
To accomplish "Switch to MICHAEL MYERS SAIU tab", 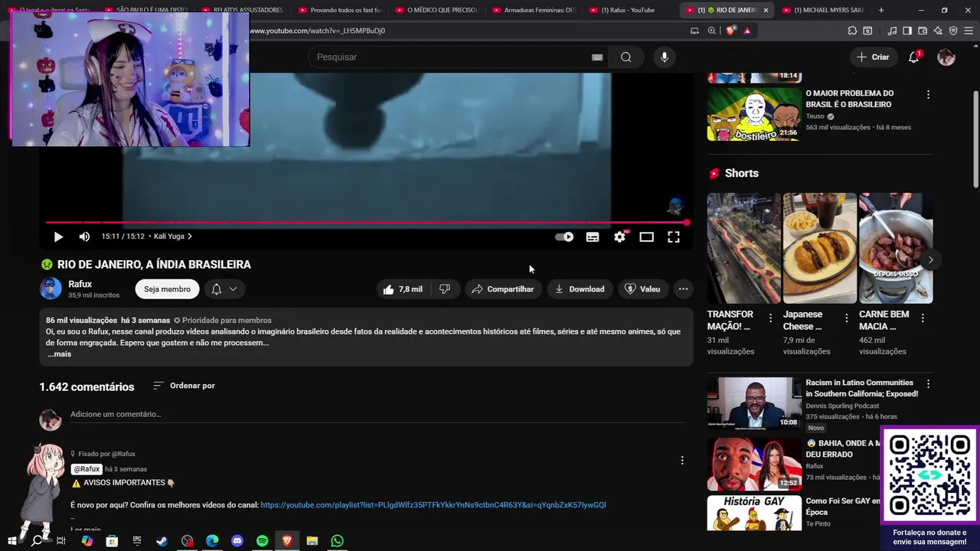I will point(823,10).
